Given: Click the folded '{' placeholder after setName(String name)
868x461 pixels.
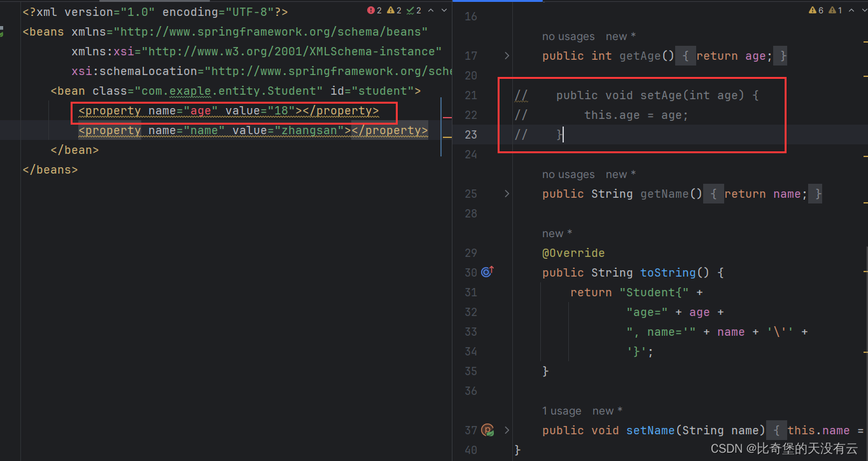Looking at the screenshot, I should pos(777,430).
